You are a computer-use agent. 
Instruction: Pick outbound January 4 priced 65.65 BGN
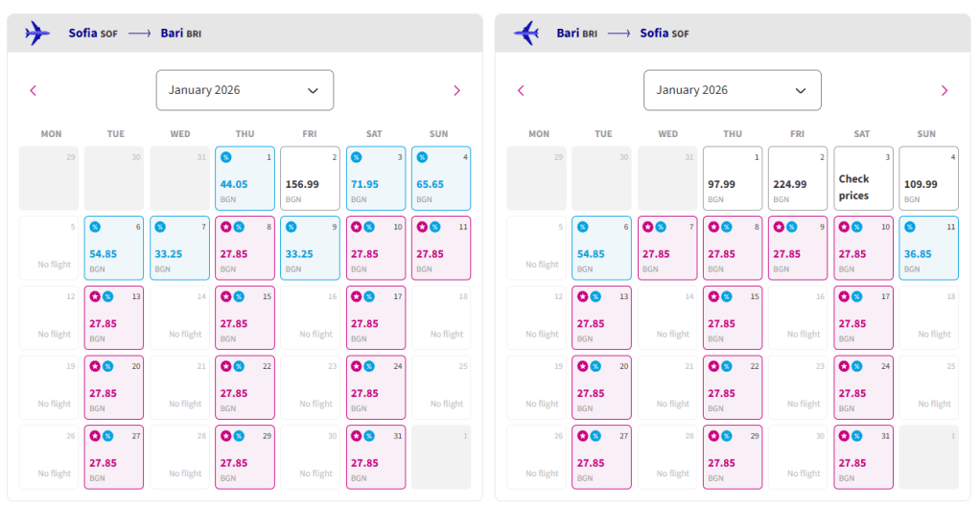440,179
